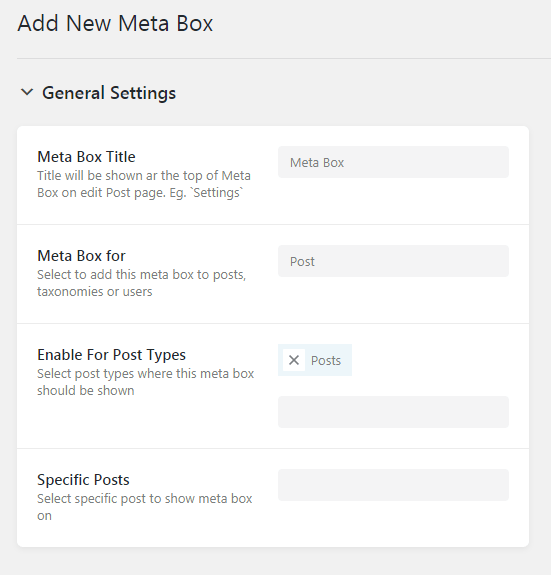Focus the empty field below the Posts tag

pos(393,412)
